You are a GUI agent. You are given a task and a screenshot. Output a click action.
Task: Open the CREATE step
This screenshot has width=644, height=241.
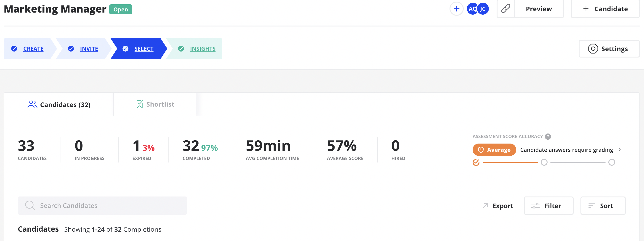tap(33, 49)
